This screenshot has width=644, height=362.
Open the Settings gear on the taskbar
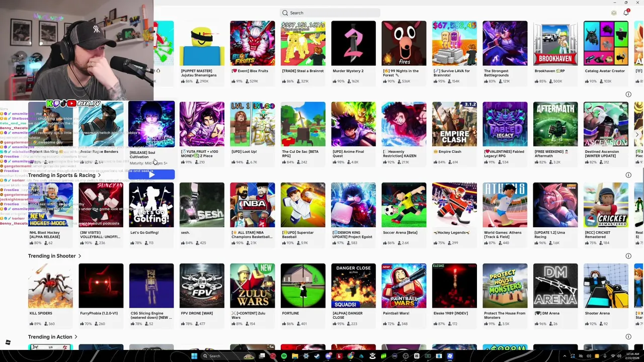coord(306,356)
